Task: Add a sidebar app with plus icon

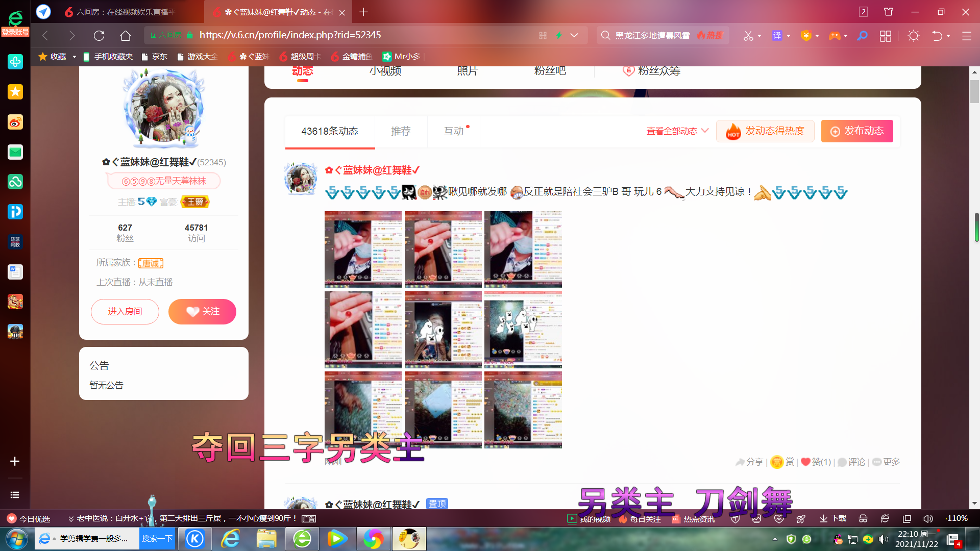Action: coord(15,461)
